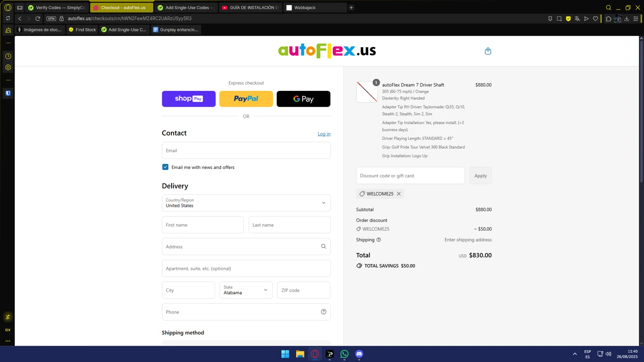Open the Find Stock bookmark

pyautogui.click(x=82, y=30)
